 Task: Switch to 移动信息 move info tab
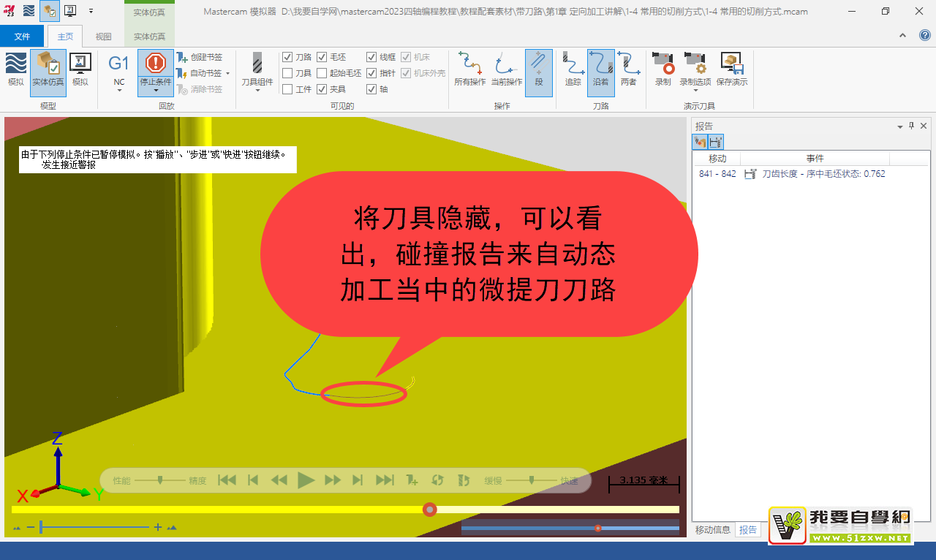(712, 530)
